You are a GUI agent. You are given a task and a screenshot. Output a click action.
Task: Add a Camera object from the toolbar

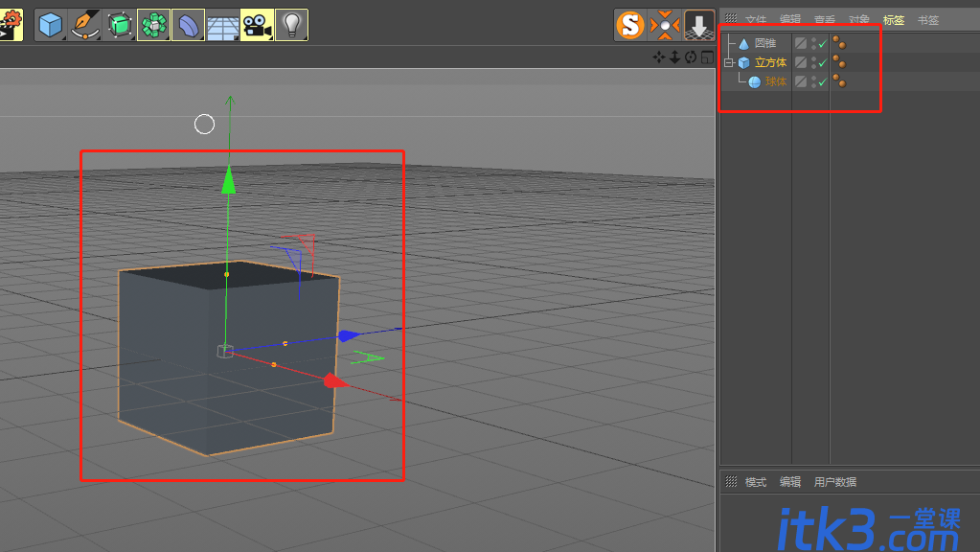click(257, 25)
